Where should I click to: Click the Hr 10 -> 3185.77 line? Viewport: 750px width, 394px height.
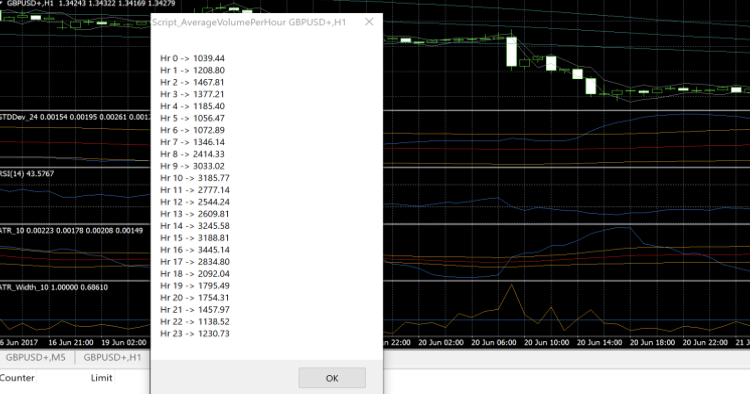point(195,178)
